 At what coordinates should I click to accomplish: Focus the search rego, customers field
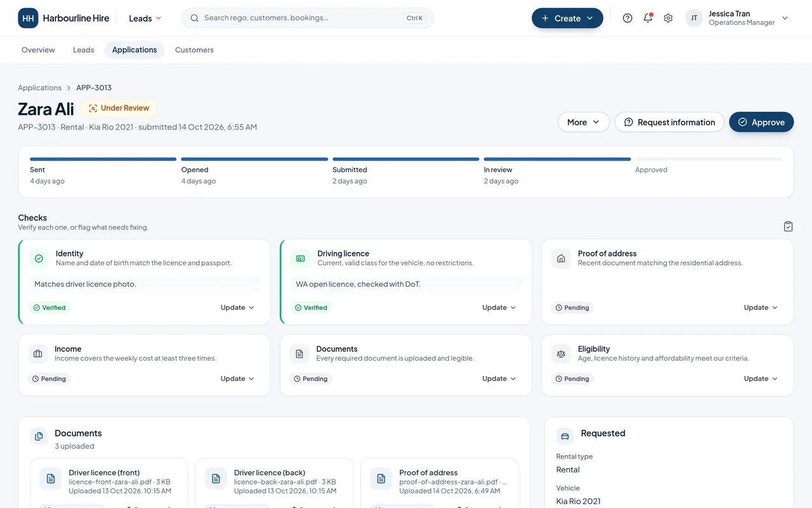308,18
